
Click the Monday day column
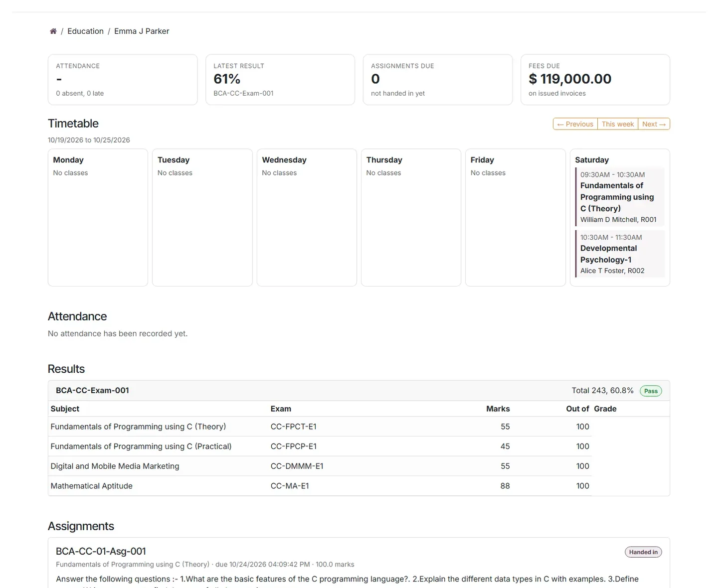(98, 218)
